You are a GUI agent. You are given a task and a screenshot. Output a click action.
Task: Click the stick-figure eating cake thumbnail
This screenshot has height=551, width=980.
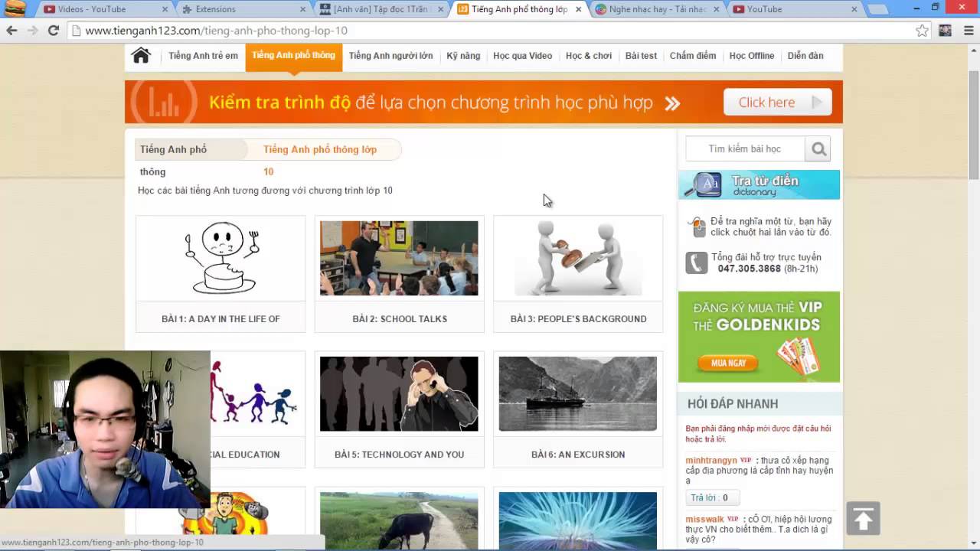click(220, 259)
